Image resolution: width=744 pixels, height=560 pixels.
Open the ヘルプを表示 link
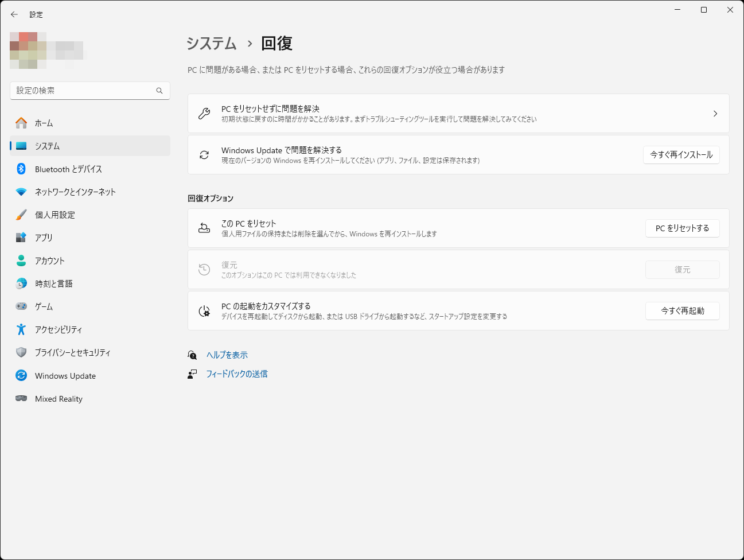226,355
